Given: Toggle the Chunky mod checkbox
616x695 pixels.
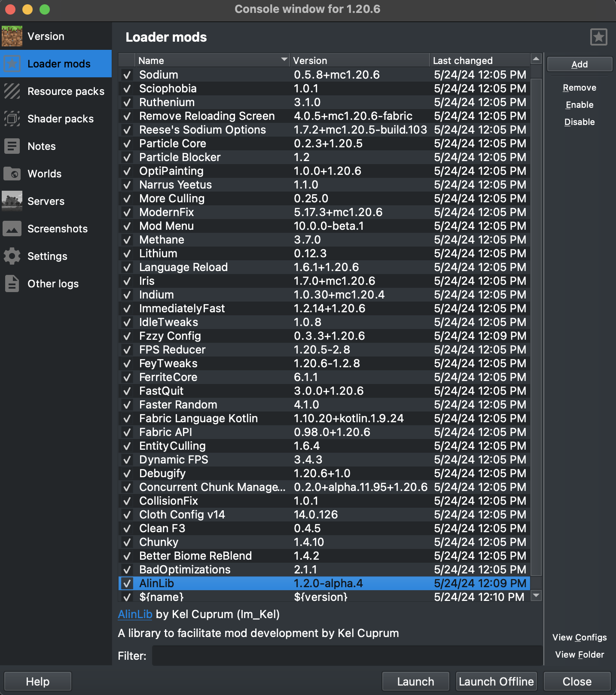Looking at the screenshot, I should pos(127,542).
